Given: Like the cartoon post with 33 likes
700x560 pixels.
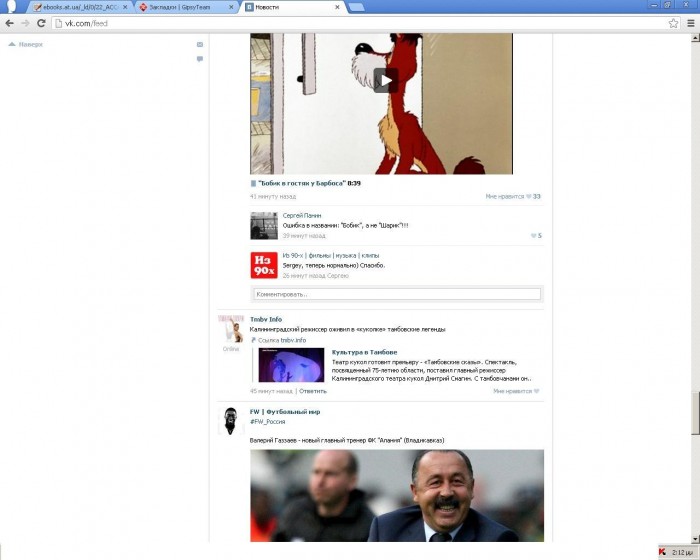Looking at the screenshot, I should [x=513, y=196].
